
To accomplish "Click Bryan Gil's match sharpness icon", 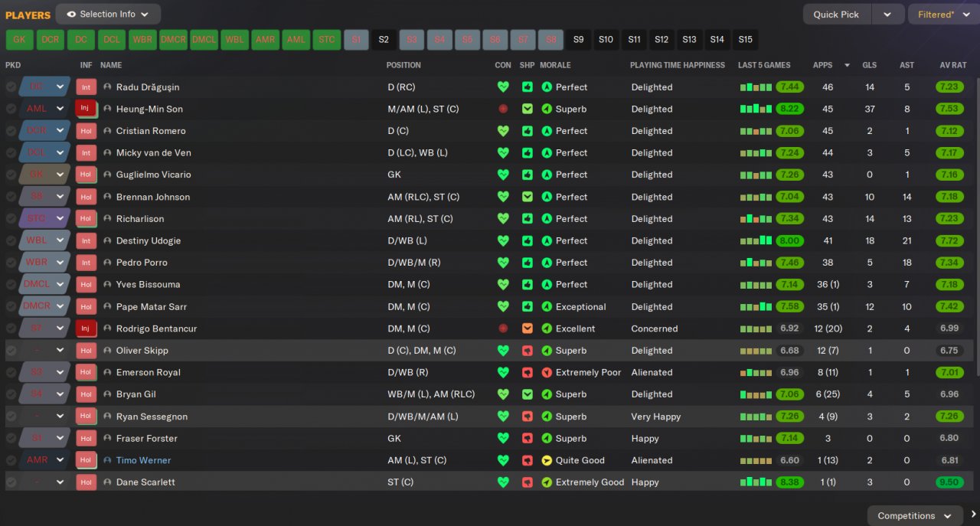I will pos(528,394).
